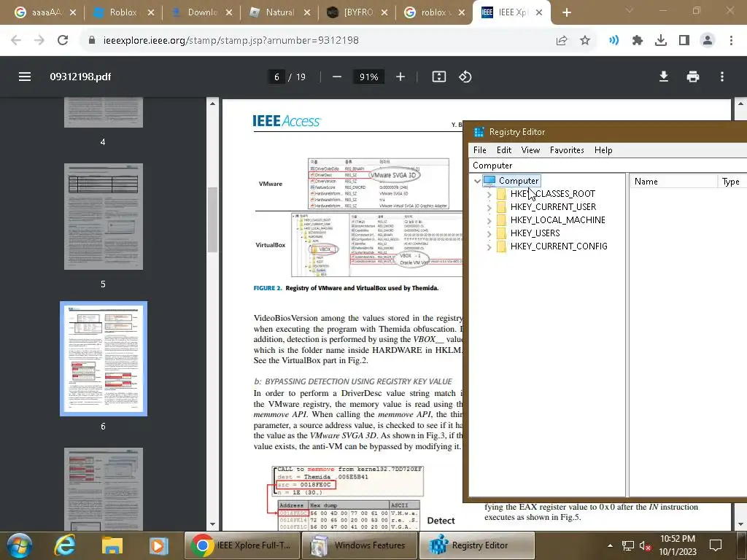Reload the IEEE Xplore page

point(63,41)
